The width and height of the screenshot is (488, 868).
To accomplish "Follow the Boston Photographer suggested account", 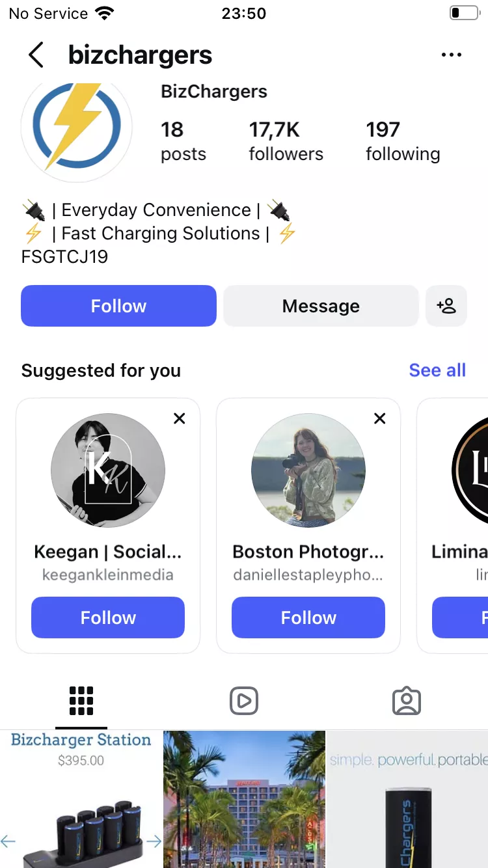I will tap(308, 617).
